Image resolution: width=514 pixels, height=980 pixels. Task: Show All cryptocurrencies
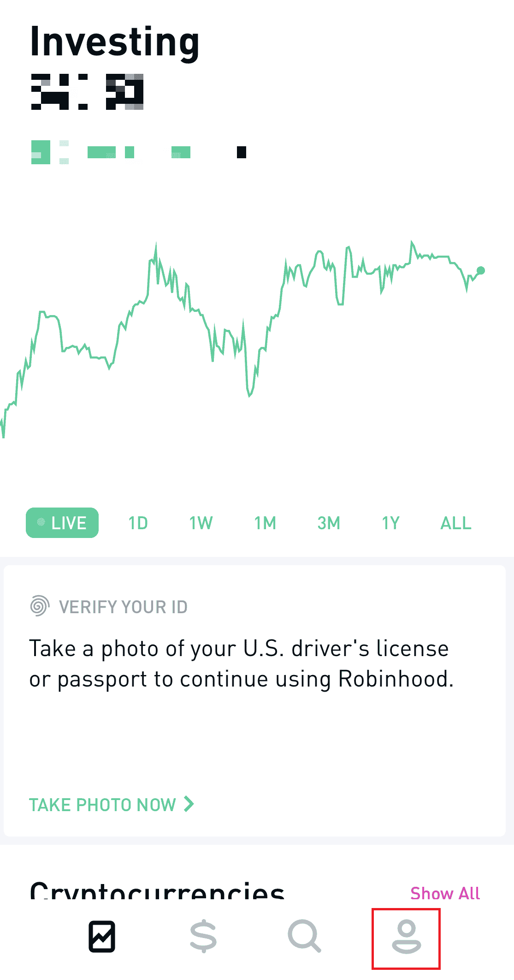coord(445,893)
